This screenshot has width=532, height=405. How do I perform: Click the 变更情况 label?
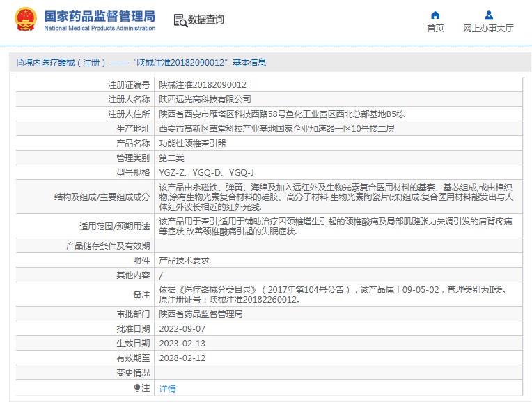click(133, 373)
